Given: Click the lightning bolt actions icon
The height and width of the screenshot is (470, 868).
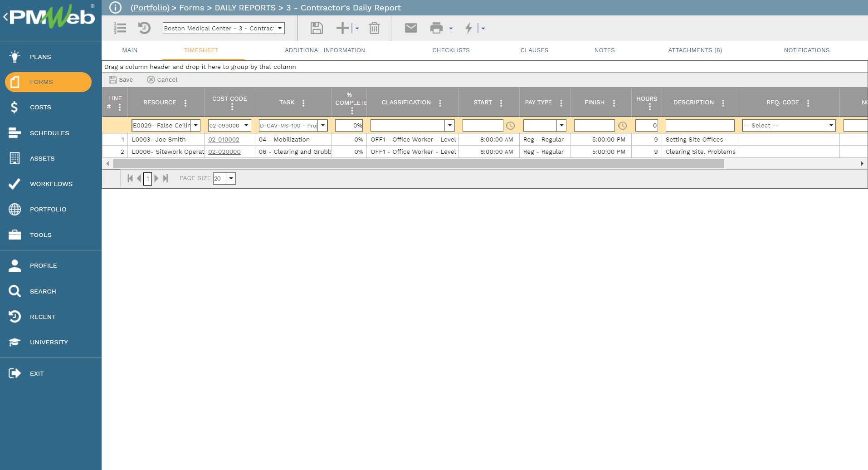Looking at the screenshot, I should tap(469, 28).
